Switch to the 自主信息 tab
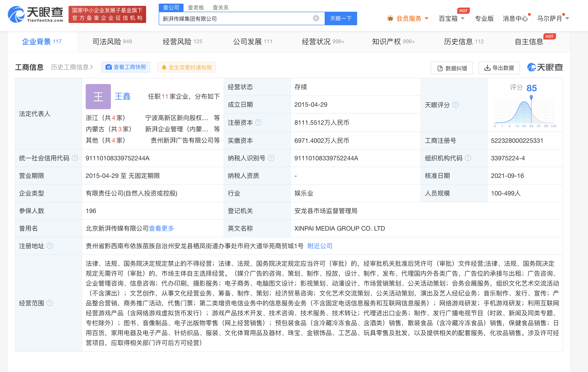 click(x=529, y=41)
